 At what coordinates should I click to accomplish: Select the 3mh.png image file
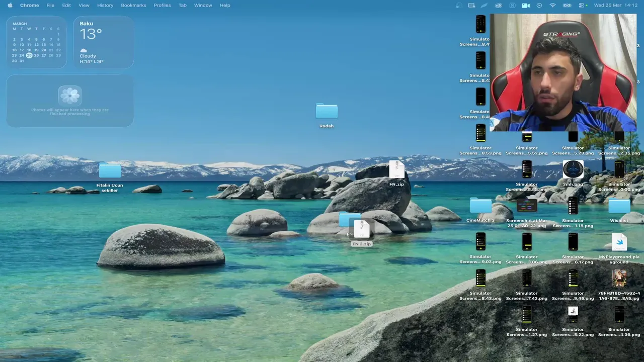coord(573,169)
